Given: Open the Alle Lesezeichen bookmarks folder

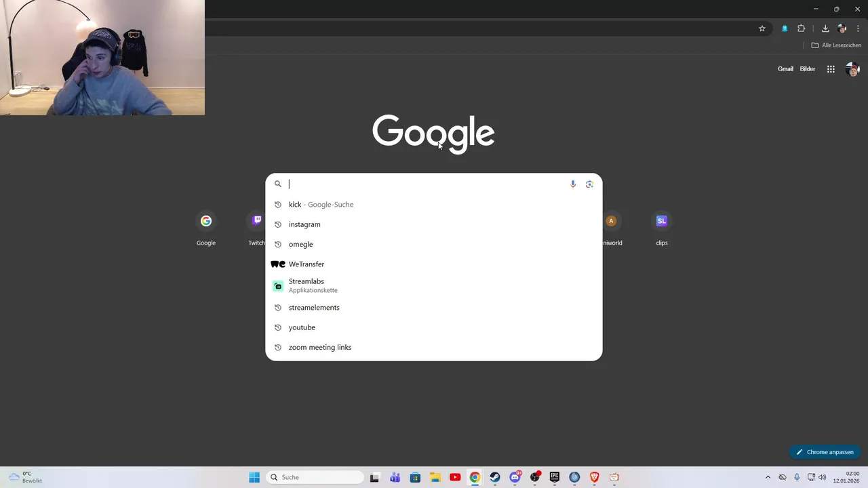Looking at the screenshot, I should tap(836, 45).
